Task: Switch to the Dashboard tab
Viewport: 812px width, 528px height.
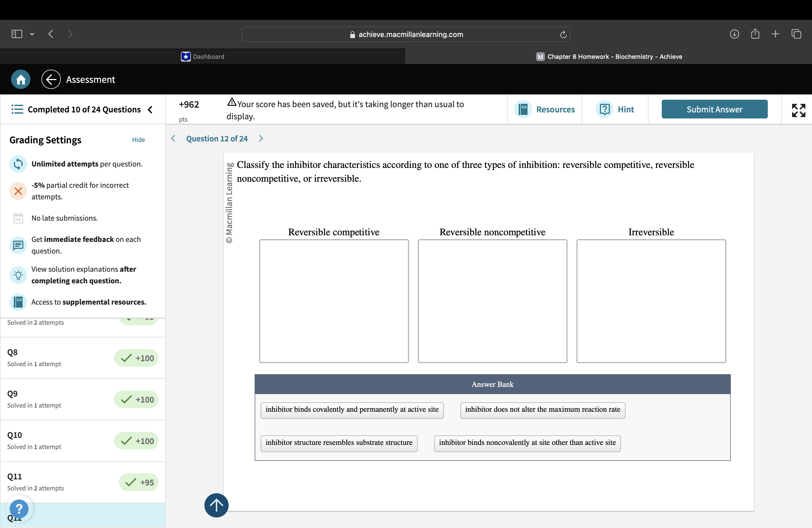Action: [208, 56]
